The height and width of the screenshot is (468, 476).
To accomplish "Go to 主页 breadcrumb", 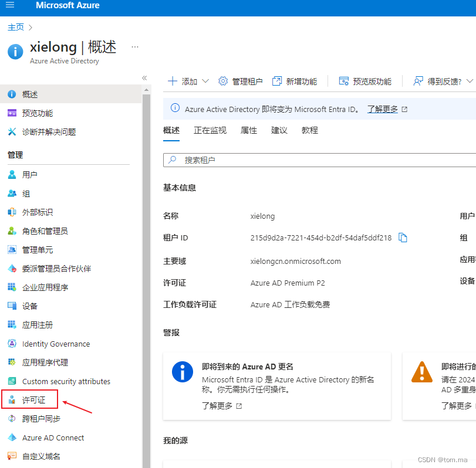I will coord(15,28).
